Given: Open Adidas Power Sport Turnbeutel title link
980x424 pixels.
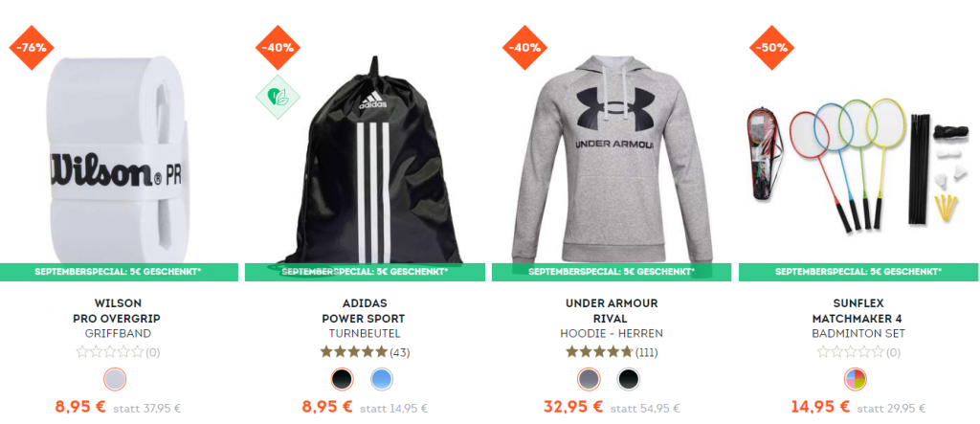Looking at the screenshot, I should (x=365, y=319).
